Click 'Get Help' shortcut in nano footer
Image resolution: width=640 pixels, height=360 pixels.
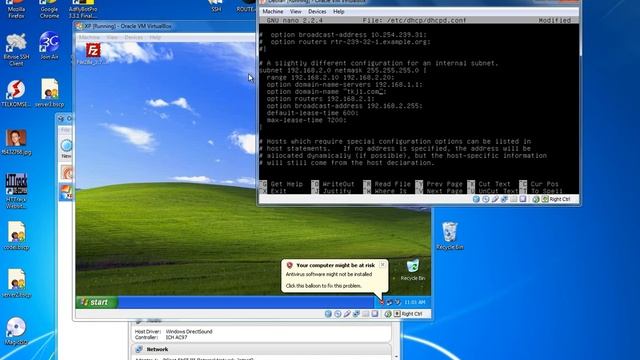[x=281, y=184]
